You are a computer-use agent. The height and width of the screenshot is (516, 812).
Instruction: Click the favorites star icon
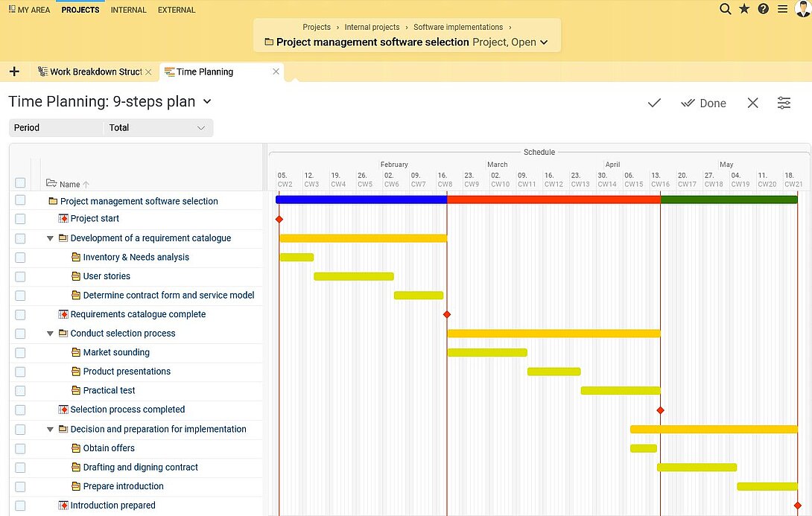(744, 9)
